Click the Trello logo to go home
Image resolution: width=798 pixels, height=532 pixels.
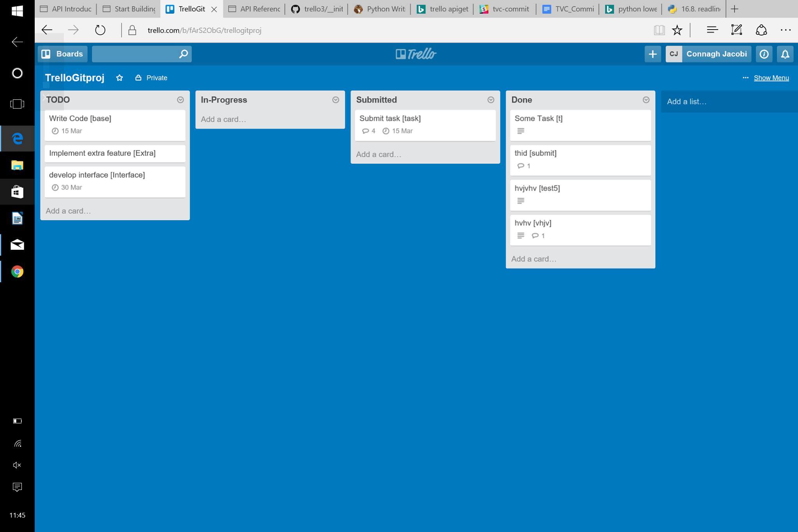pos(416,54)
